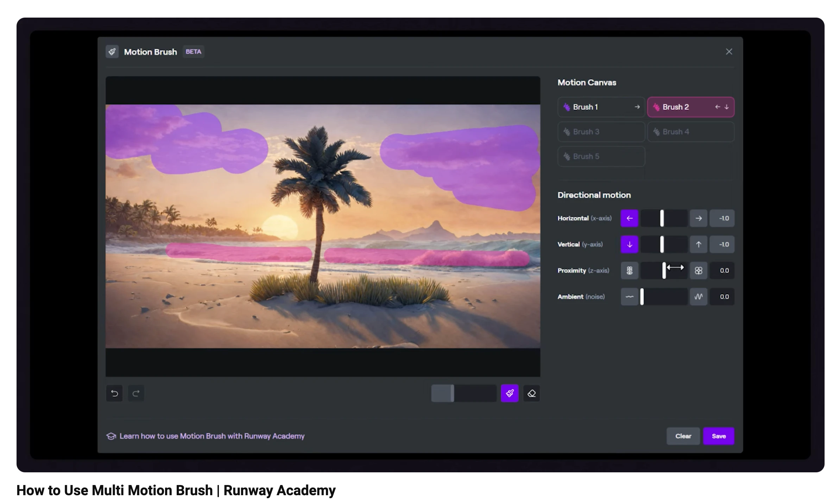Click the vertical down arrow button
Image resolution: width=839 pixels, height=504 pixels.
[629, 244]
